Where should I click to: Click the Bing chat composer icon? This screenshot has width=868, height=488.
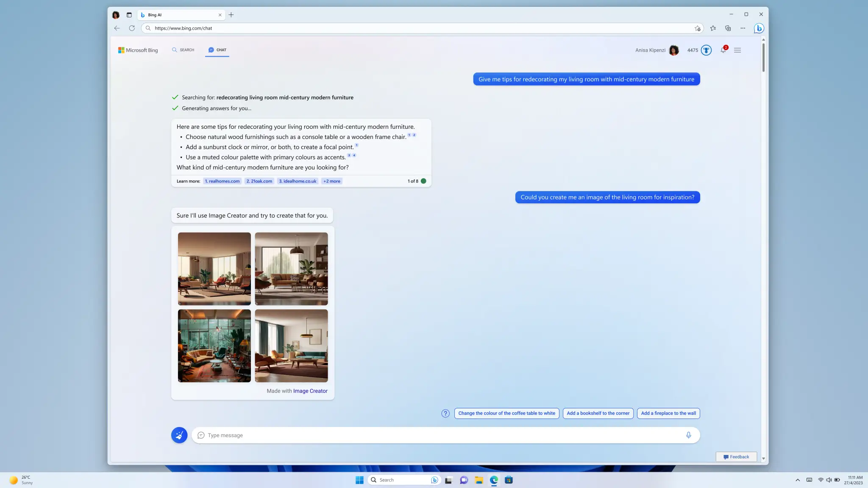(201, 435)
